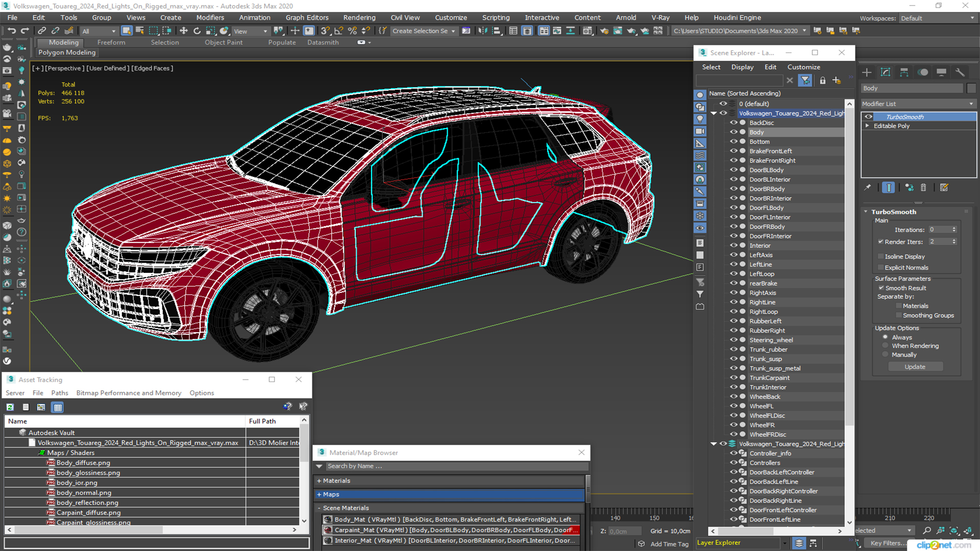The width and height of the screenshot is (980, 551).
Task: Enable the Explicit Normals checkbox
Action: tap(880, 267)
